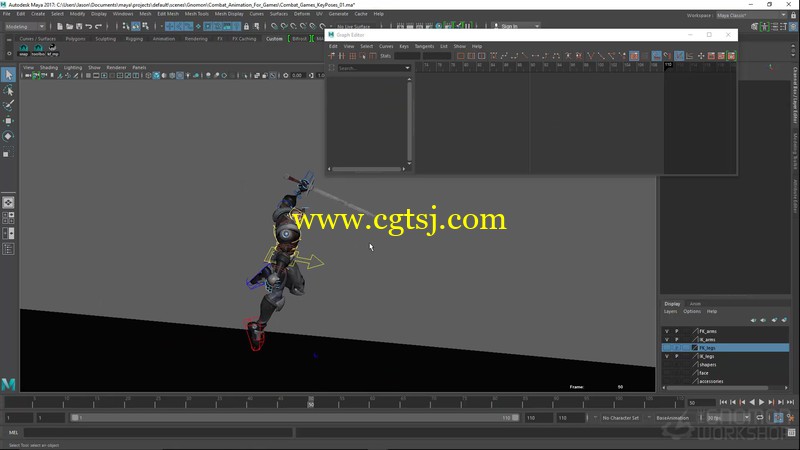Select Move Nearest Picked Key tool in Graph Editor
The width and height of the screenshot is (800, 450).
pos(332,56)
